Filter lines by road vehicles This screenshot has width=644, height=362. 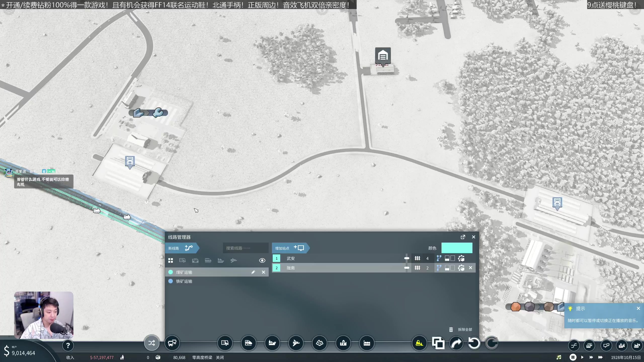tap(182, 260)
